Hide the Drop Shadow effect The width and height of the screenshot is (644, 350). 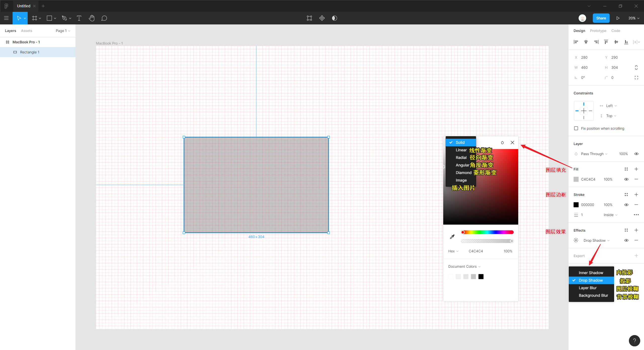626,240
